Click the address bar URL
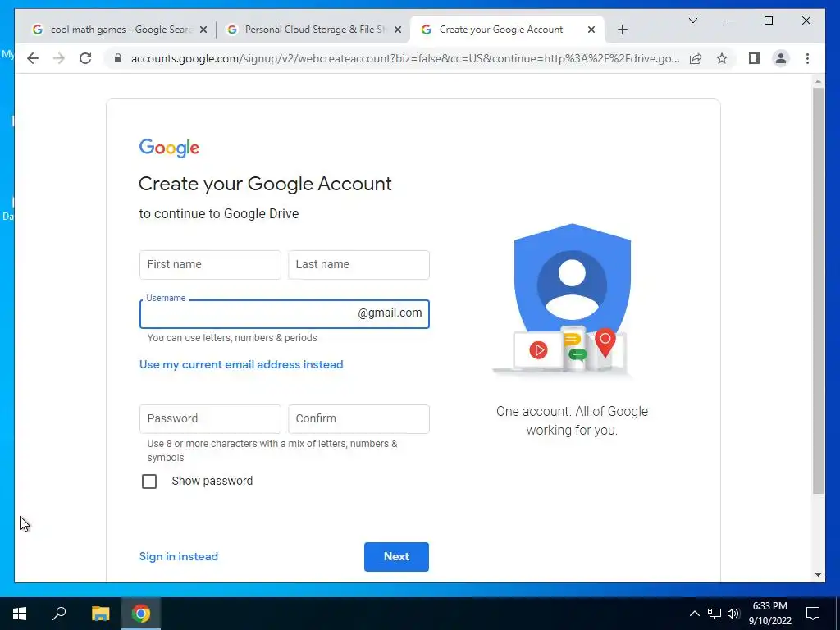The image size is (840, 630). (405, 58)
